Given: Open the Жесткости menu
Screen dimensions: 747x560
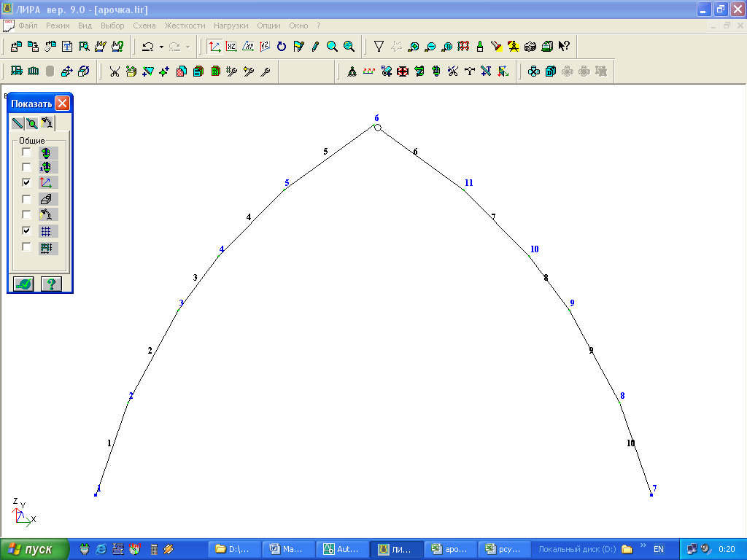Looking at the screenshot, I should 185,26.
